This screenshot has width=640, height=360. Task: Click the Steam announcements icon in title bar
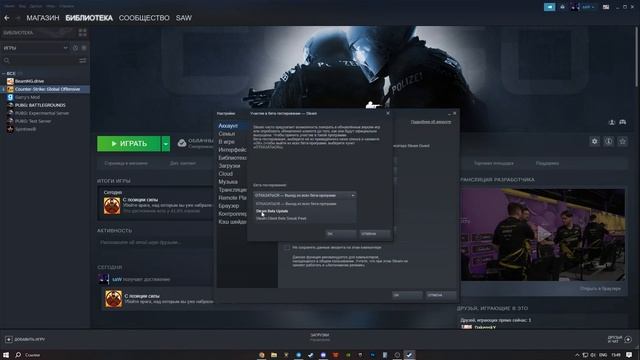(x=549, y=7)
